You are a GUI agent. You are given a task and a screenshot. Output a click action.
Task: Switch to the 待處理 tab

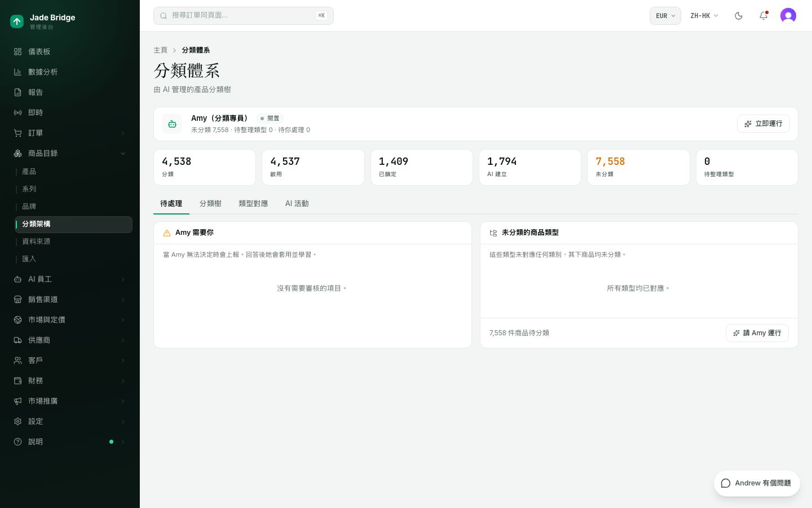pyautogui.click(x=171, y=204)
